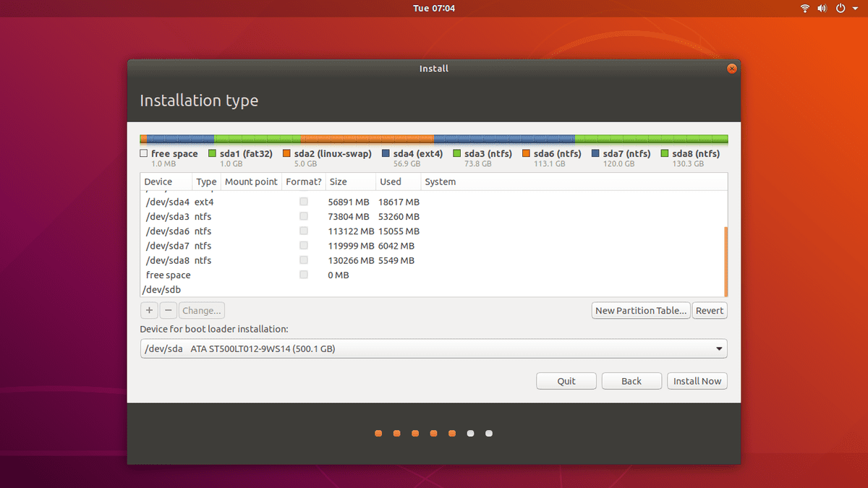
Task: Open the system menu dropdown arrow
Action: [x=855, y=9]
